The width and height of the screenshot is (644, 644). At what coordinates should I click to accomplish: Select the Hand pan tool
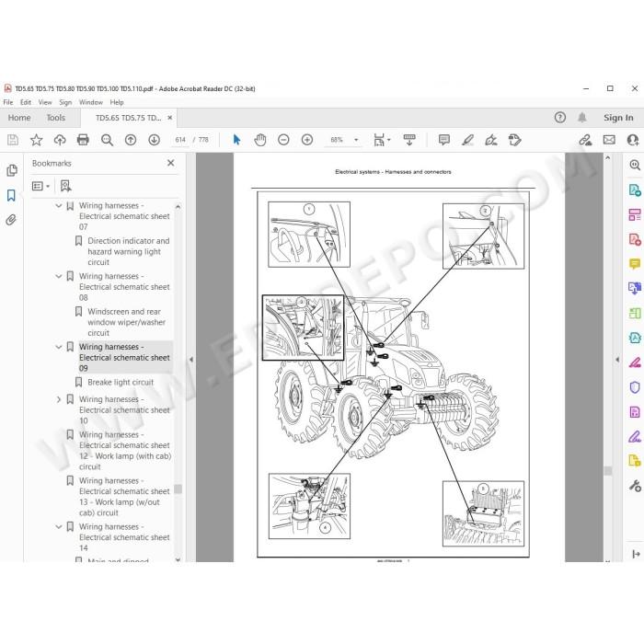point(260,140)
